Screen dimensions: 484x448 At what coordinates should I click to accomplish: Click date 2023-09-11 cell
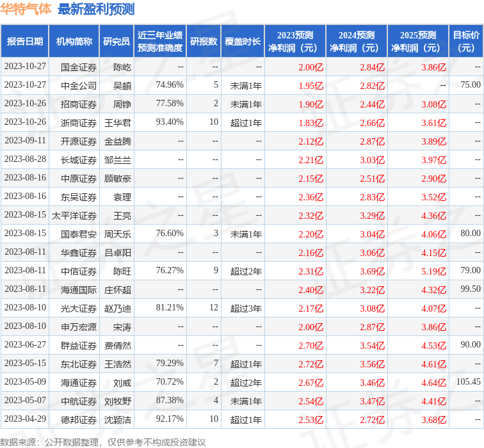(25, 140)
